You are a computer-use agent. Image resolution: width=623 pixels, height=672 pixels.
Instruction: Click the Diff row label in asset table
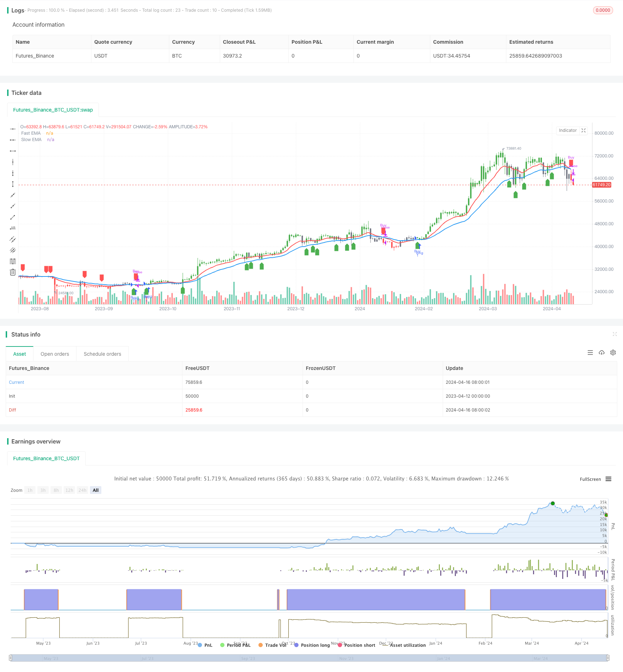12,410
